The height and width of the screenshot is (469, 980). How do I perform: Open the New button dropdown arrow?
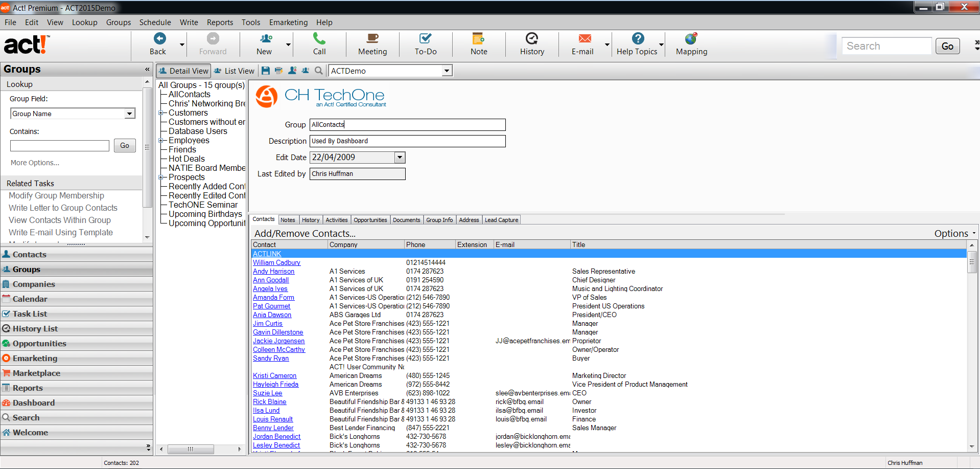[x=288, y=44]
